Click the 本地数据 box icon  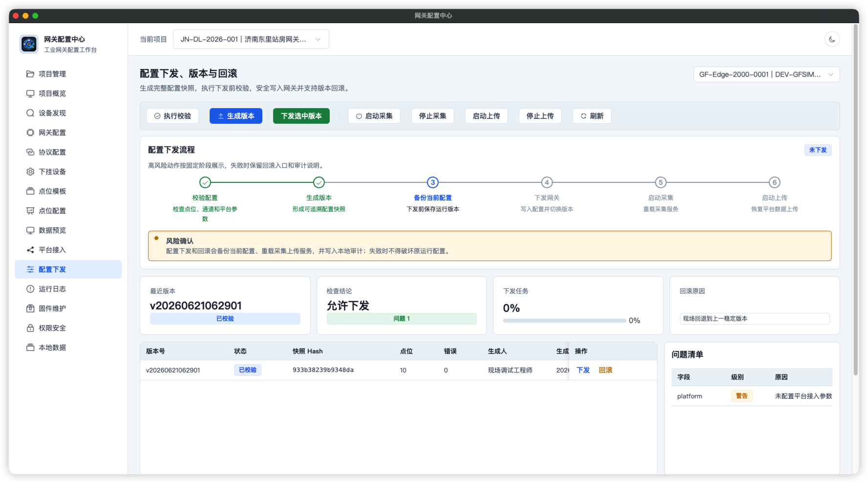pos(30,348)
